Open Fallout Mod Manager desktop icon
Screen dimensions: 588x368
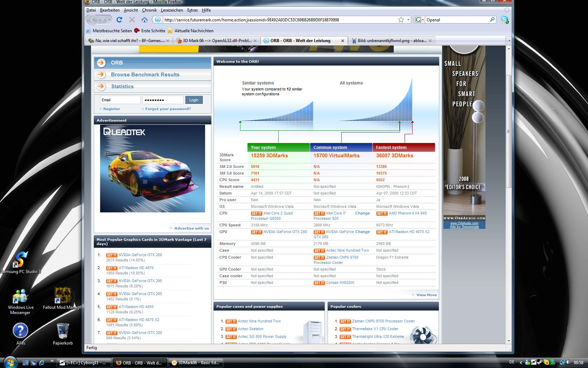[x=62, y=299]
